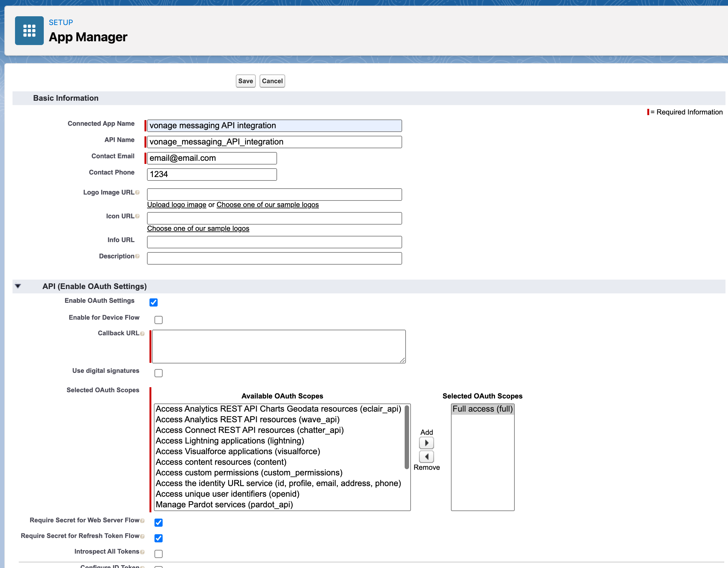This screenshot has width=728, height=568.
Task: Focus the Contact Phone field
Action: point(212,174)
